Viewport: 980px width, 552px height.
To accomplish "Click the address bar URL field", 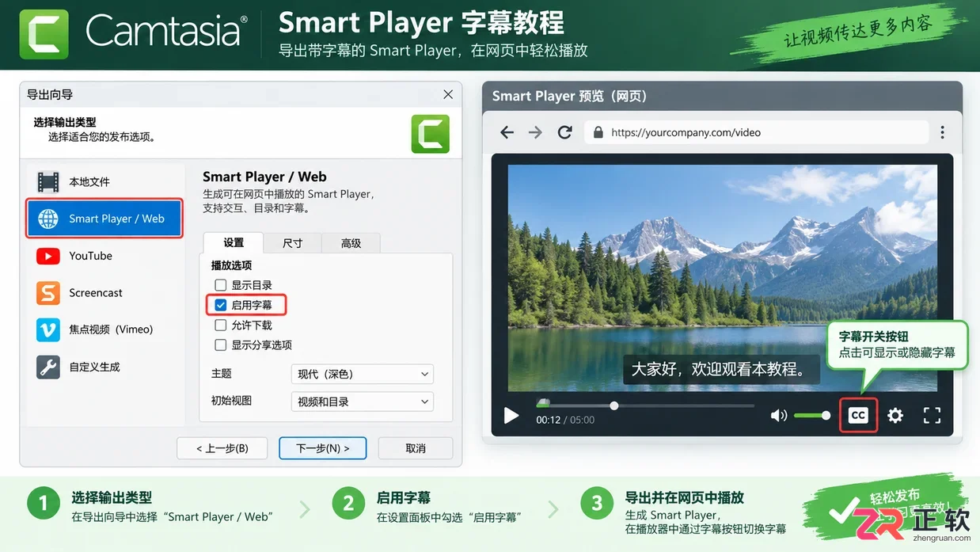I will tap(756, 132).
